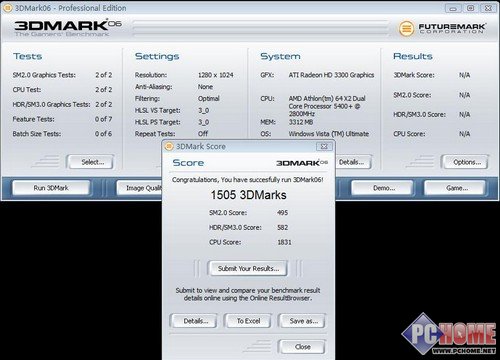Click the AMD Athlon 64 X2 CPU text

327,106
